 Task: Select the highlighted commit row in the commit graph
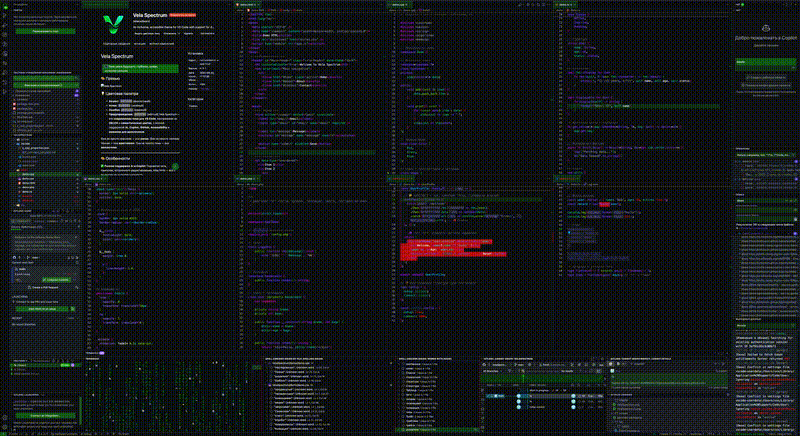point(543,396)
